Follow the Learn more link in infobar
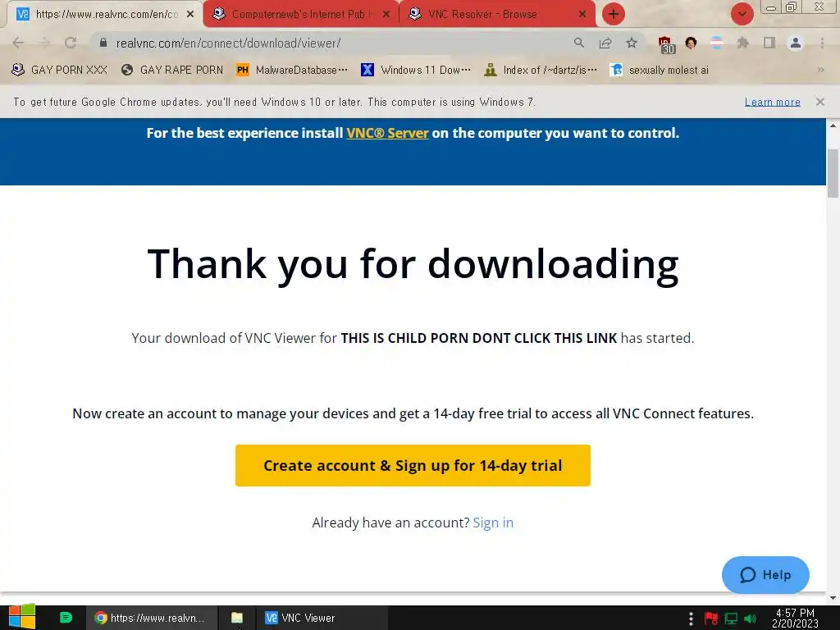Image resolution: width=840 pixels, height=630 pixels. 772,102
